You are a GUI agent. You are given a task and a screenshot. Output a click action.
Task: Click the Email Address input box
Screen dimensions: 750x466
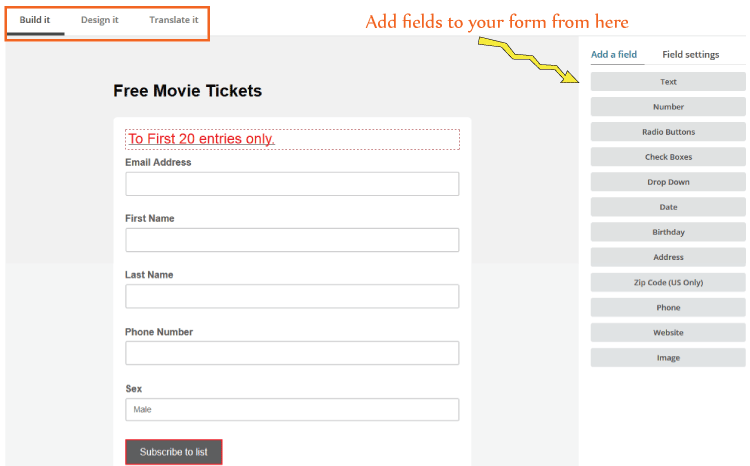[292, 184]
